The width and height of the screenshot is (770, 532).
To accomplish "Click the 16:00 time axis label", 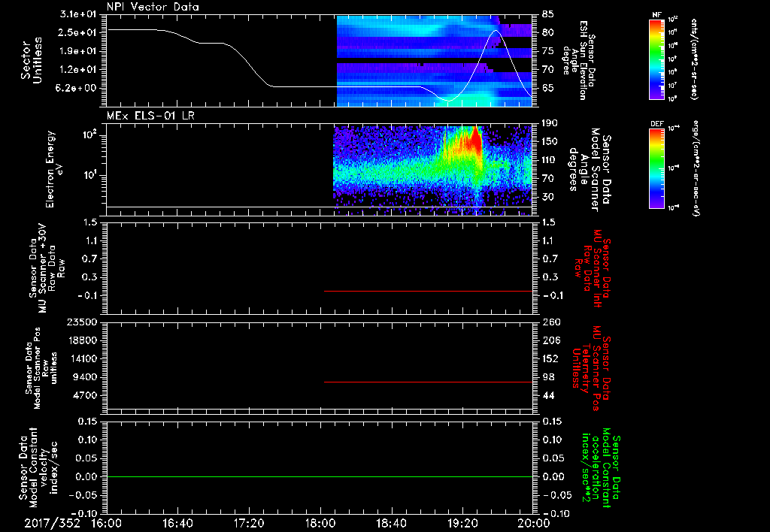I will click(107, 523).
